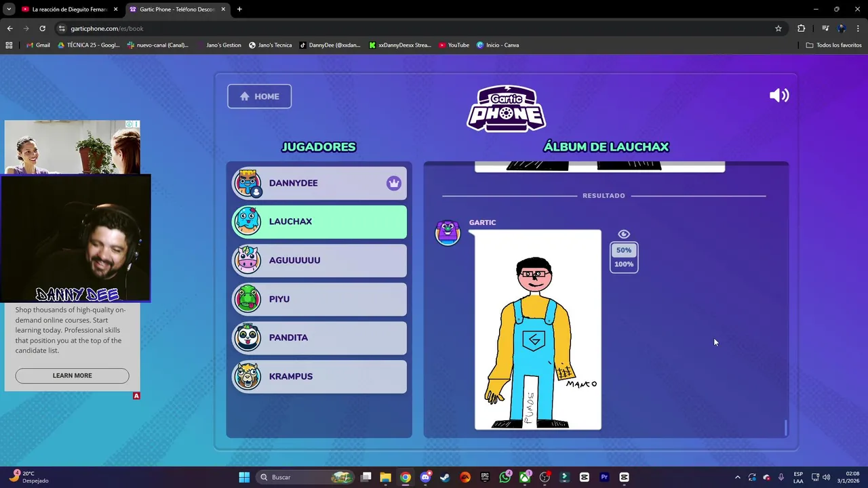Open File Explorer from taskbar

[385, 477]
